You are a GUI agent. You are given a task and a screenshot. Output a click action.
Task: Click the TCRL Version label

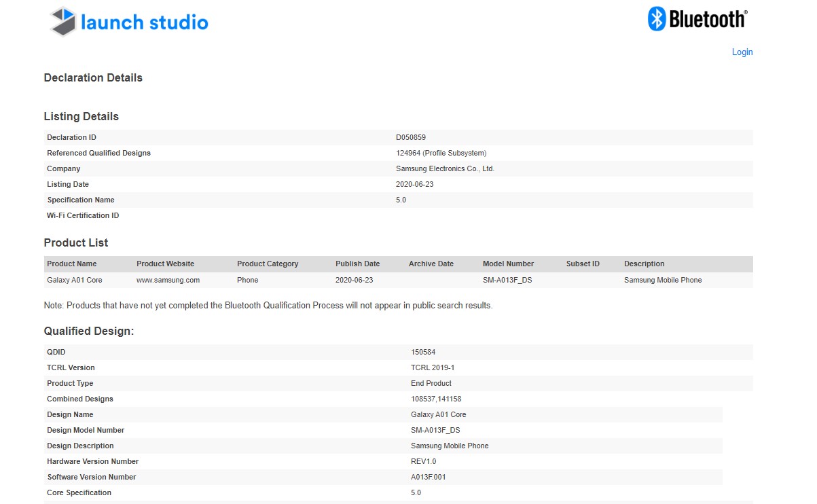(x=71, y=368)
